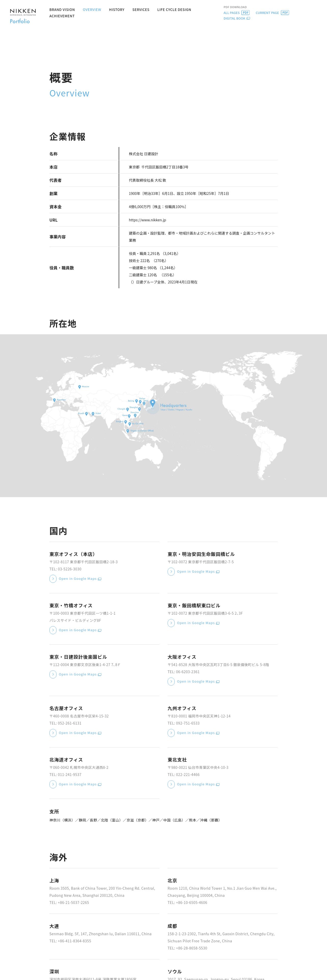
Task: Click TEL: +86-411-8364-8355 under 大連
Action: (x=70, y=941)
